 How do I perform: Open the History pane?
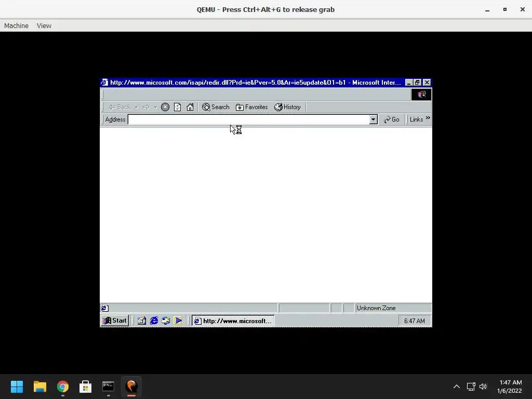(x=288, y=107)
